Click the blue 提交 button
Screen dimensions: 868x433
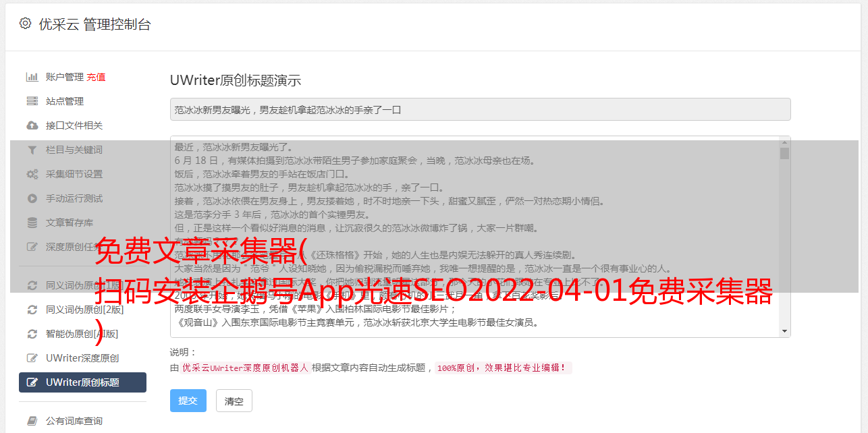pyautogui.click(x=188, y=401)
